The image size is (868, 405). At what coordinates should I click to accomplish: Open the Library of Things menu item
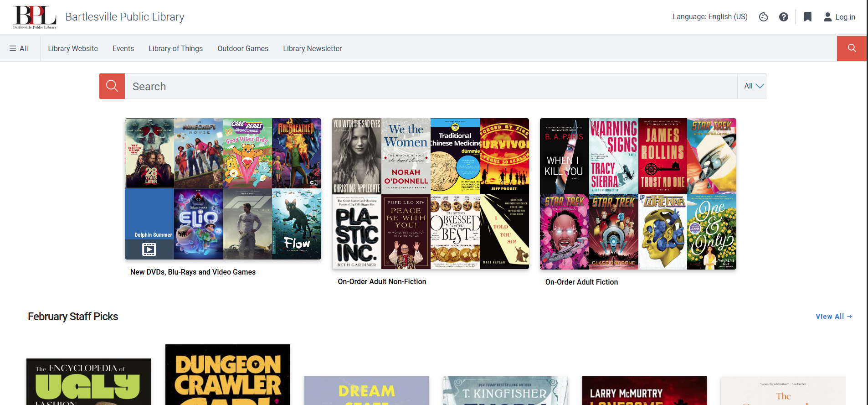point(175,48)
